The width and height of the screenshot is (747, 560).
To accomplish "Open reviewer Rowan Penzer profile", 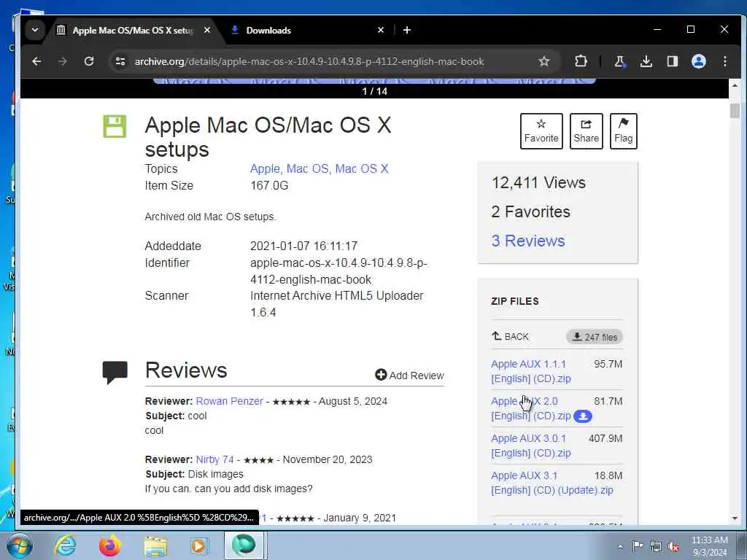I will pos(229,401).
